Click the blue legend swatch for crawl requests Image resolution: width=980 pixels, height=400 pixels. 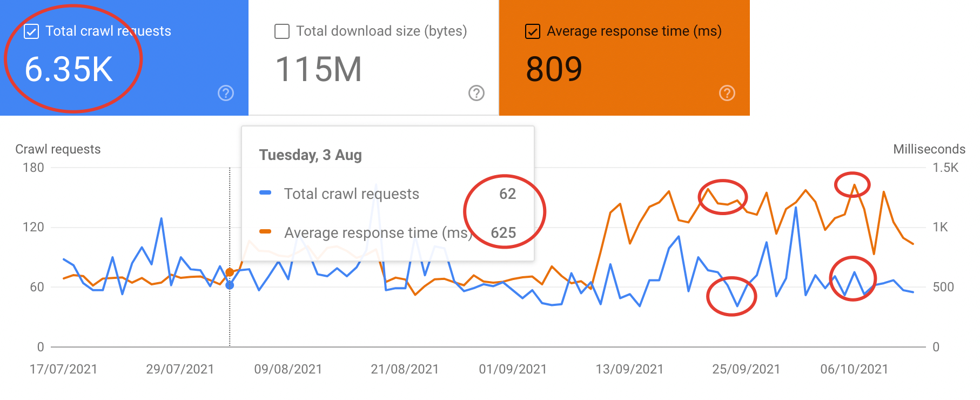pyautogui.click(x=265, y=192)
